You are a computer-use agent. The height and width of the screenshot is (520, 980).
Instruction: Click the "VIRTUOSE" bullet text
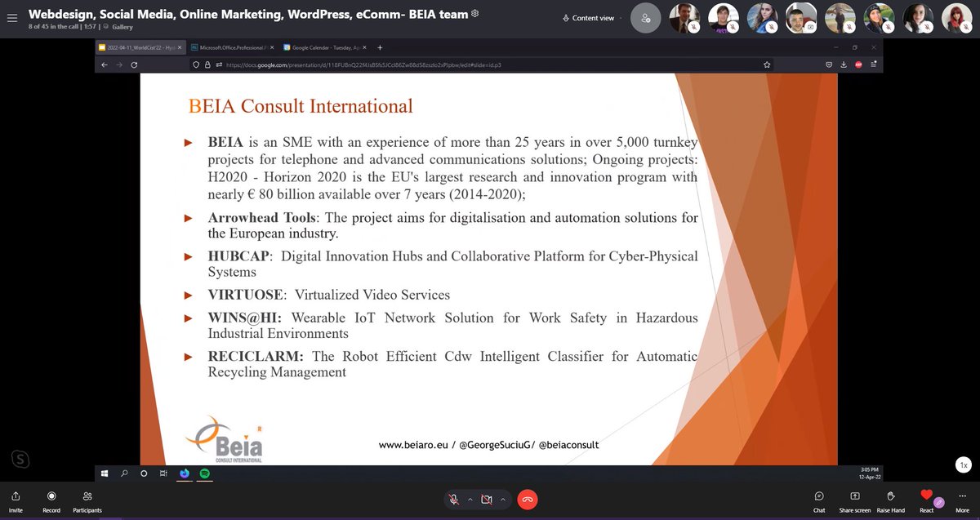tap(247, 295)
